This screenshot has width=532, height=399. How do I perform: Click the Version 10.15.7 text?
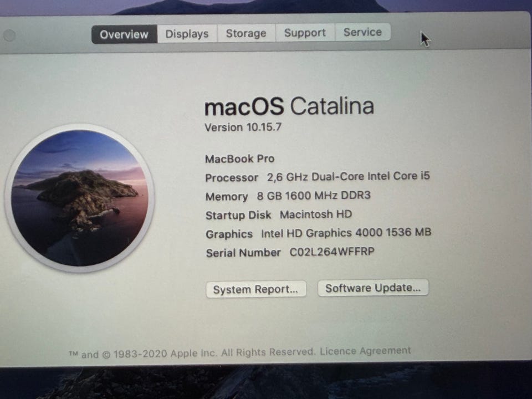243,127
